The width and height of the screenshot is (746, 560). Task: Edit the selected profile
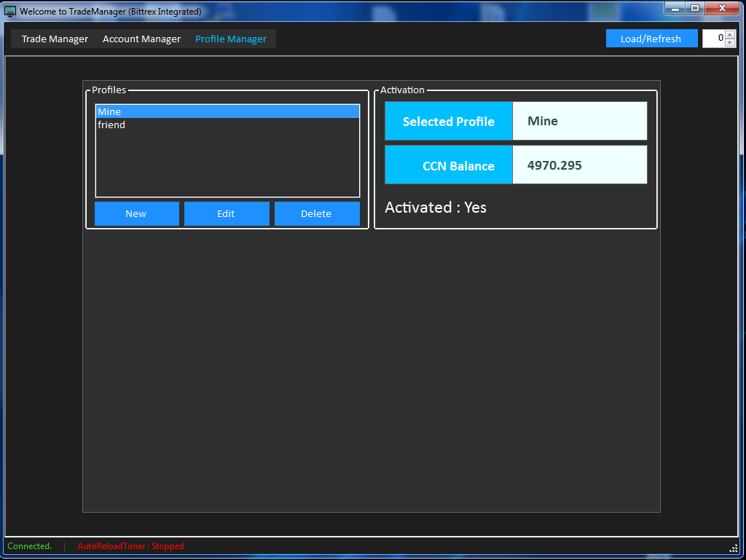click(227, 213)
